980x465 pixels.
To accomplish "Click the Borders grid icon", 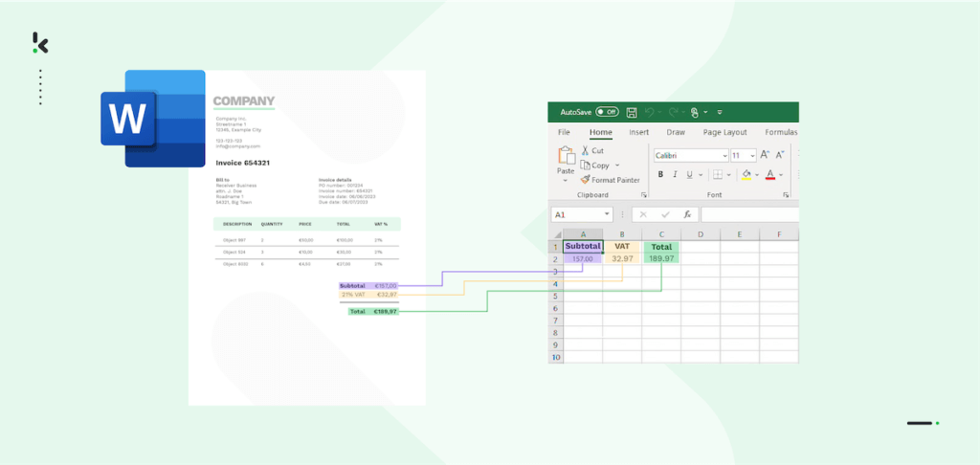I will tap(717, 175).
